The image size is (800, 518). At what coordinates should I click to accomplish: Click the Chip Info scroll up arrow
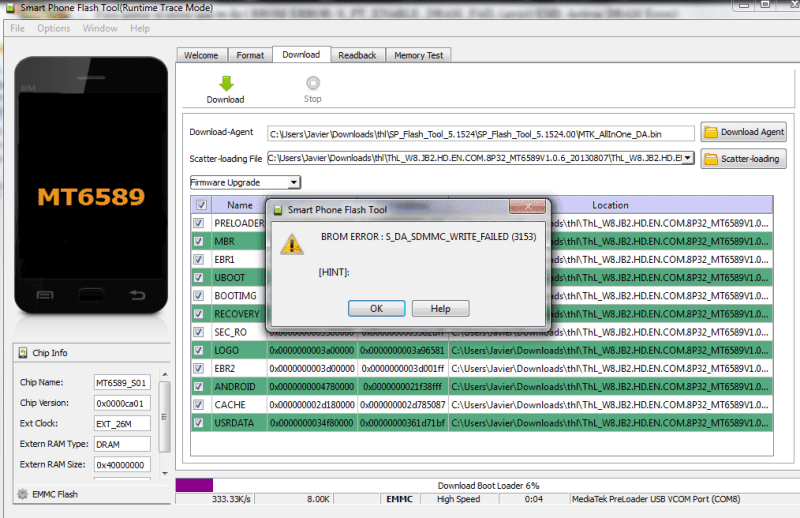165,375
